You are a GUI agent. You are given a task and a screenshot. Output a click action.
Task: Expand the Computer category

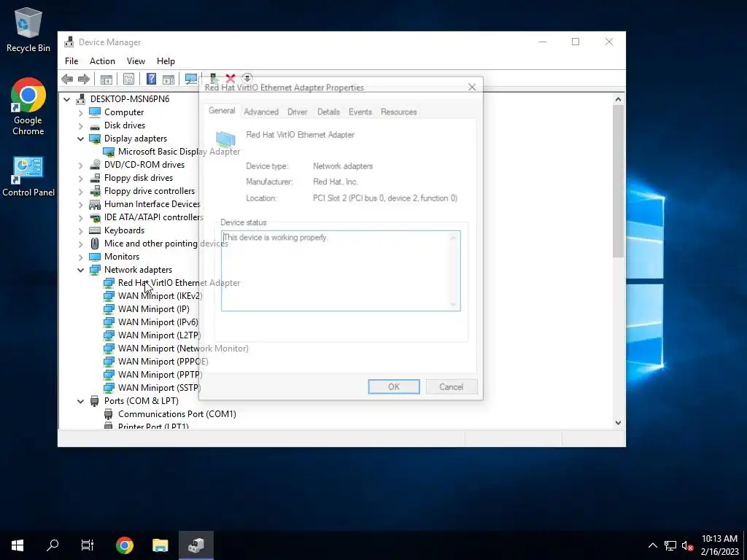[80, 112]
